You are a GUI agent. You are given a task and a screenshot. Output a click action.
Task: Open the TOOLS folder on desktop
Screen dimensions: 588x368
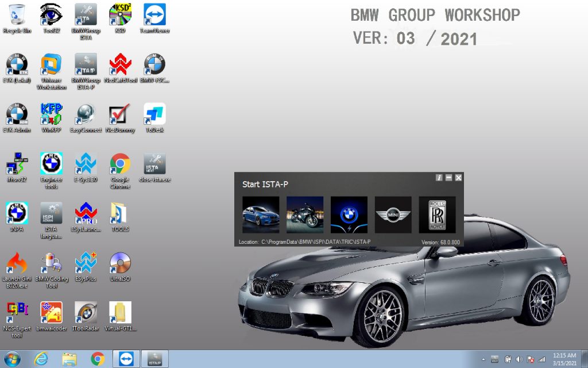(x=120, y=217)
